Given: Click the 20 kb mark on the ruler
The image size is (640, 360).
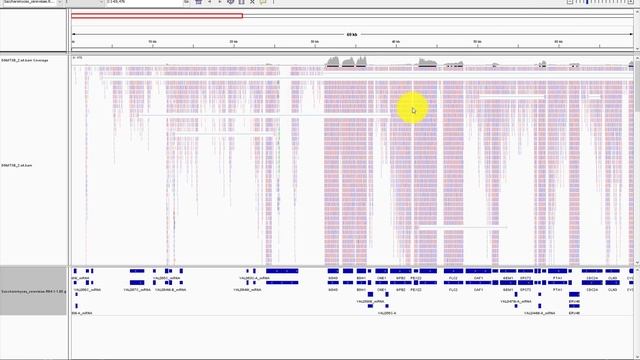Looking at the screenshot, I should [x=233, y=42].
